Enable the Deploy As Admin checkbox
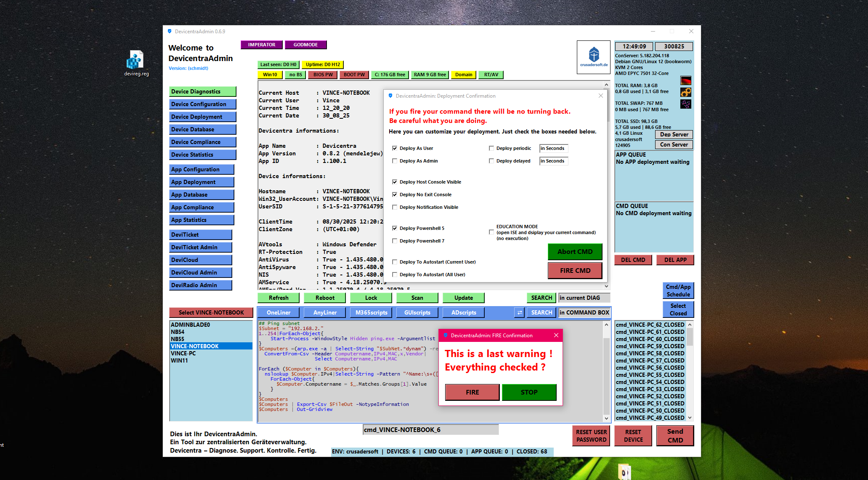 tap(395, 161)
